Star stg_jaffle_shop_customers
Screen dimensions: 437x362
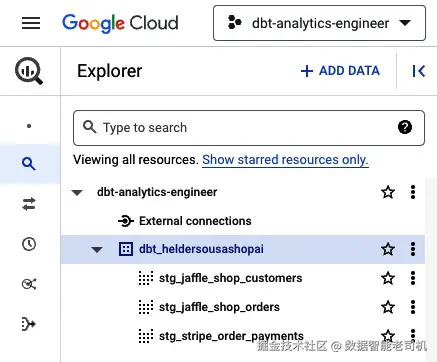point(388,278)
